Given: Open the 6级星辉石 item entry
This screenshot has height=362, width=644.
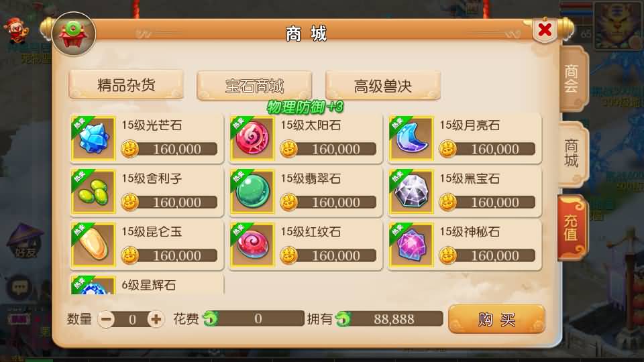Looking at the screenshot, I should (147, 284).
